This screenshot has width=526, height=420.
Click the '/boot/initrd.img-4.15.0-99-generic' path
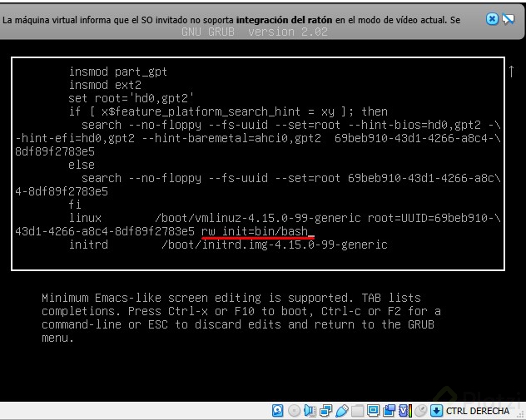pos(275,245)
